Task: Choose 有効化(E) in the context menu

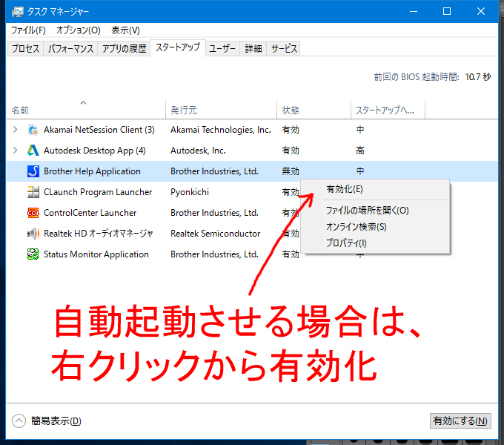Action: 375,189
